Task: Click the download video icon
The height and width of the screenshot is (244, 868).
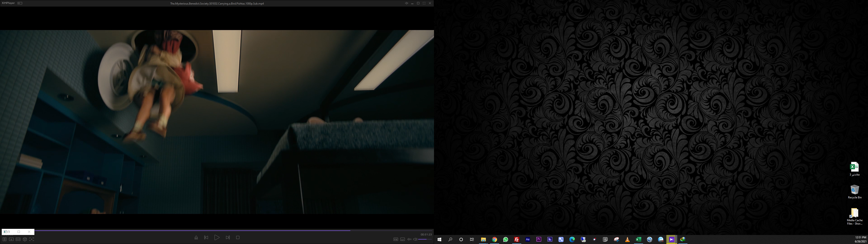Action: (x=11, y=239)
